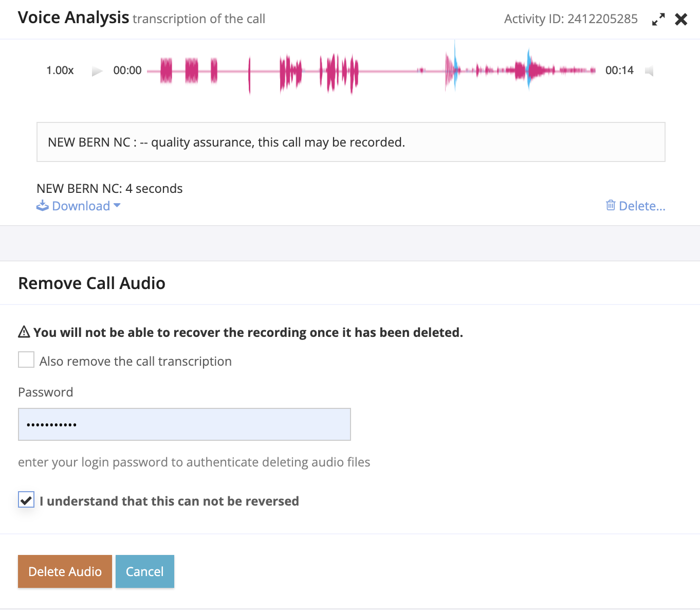Select the Activity ID: 2412205285 text
The width and height of the screenshot is (700, 610).
tap(570, 19)
